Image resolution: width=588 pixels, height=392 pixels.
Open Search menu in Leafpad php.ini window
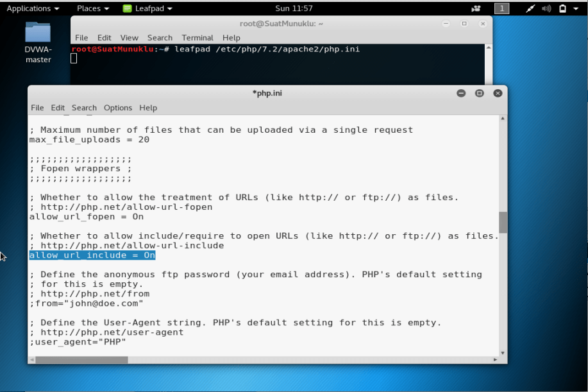[x=84, y=108]
